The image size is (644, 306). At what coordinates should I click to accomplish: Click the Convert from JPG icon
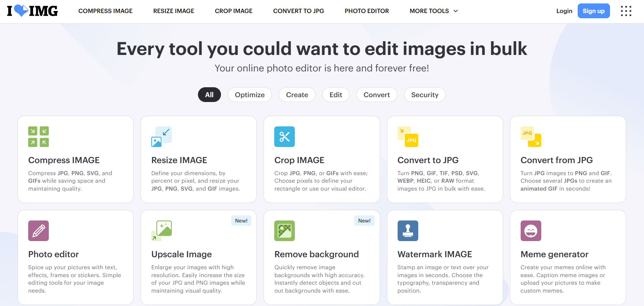pyautogui.click(x=531, y=137)
